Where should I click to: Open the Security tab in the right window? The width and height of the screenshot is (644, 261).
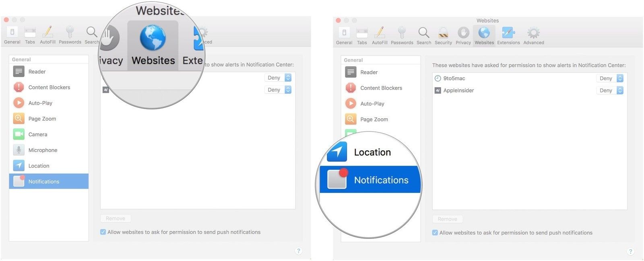tap(443, 35)
